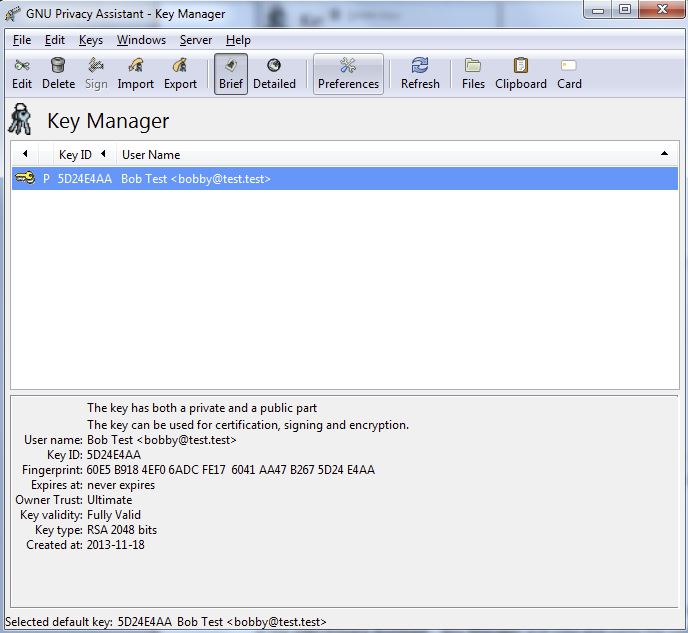
Task: Click the sort arrow at right of User Name header
Action: [x=664, y=154]
